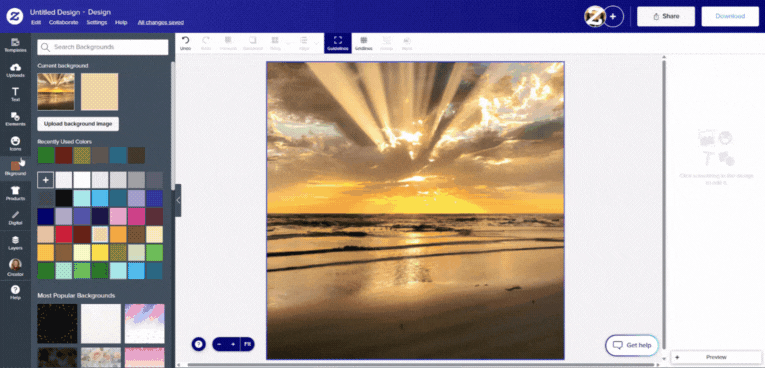The image size is (765, 368).
Task: Click Upload background image button
Action: click(78, 124)
